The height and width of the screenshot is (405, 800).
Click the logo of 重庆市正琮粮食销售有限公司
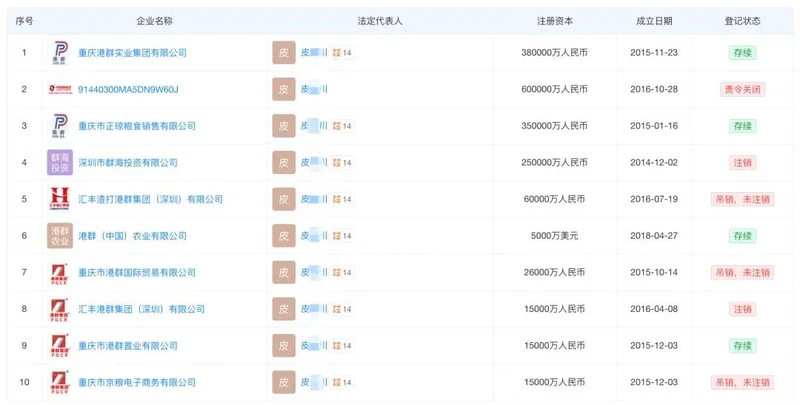click(x=60, y=126)
